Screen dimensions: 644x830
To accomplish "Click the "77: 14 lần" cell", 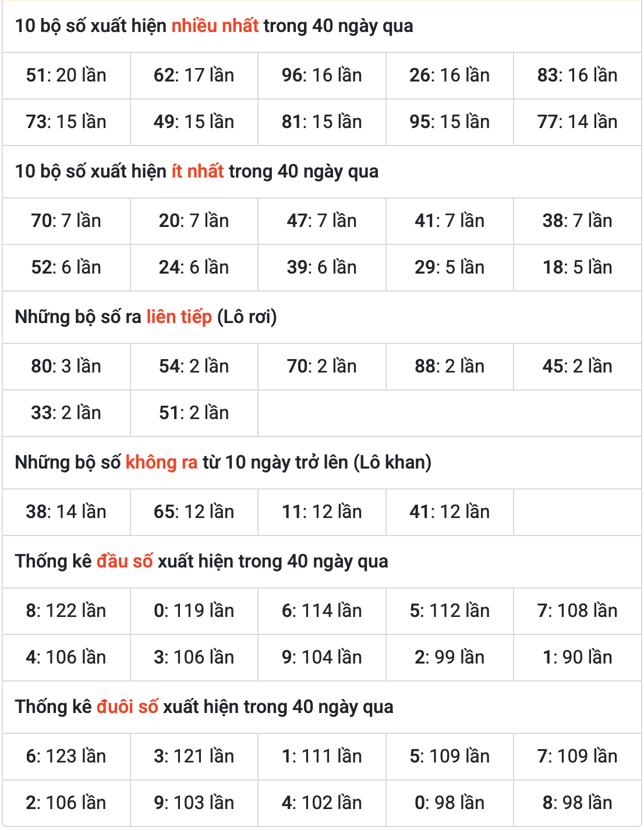I will [x=577, y=122].
